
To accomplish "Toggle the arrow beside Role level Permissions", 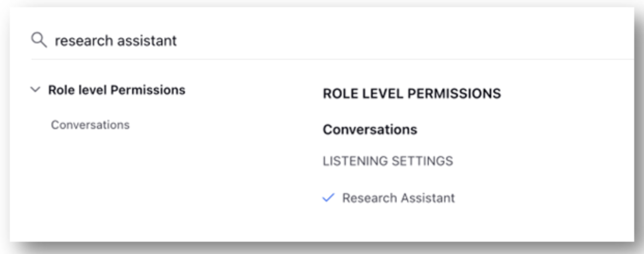I will [35, 90].
